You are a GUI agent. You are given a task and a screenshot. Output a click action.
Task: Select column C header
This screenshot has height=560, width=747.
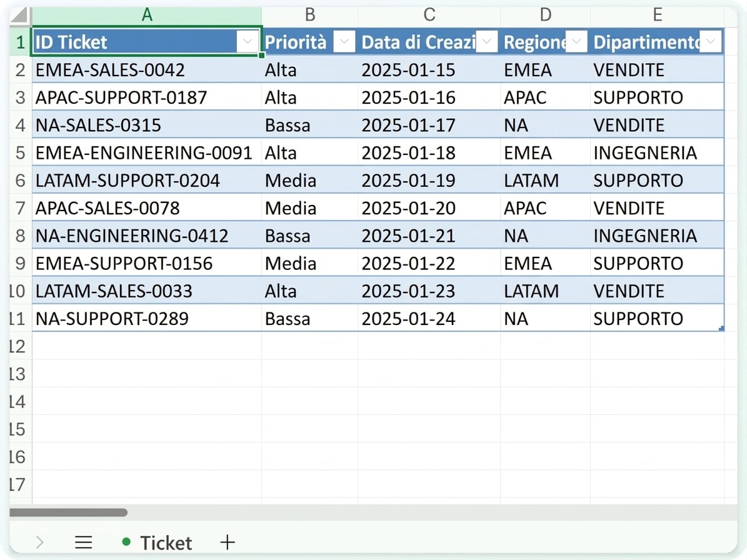coord(429,15)
